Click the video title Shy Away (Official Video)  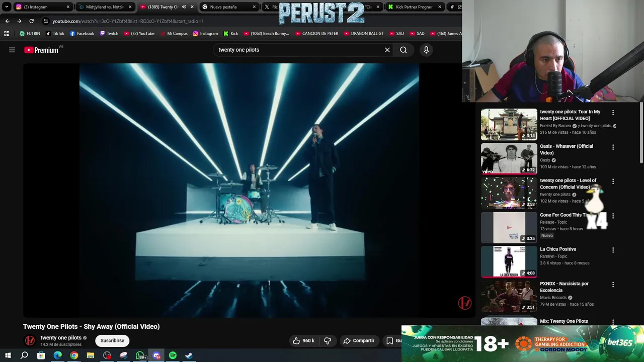pyautogui.click(x=91, y=326)
